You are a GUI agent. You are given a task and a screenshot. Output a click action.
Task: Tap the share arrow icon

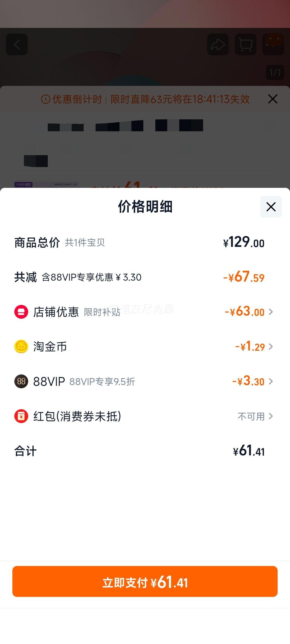[x=218, y=45]
